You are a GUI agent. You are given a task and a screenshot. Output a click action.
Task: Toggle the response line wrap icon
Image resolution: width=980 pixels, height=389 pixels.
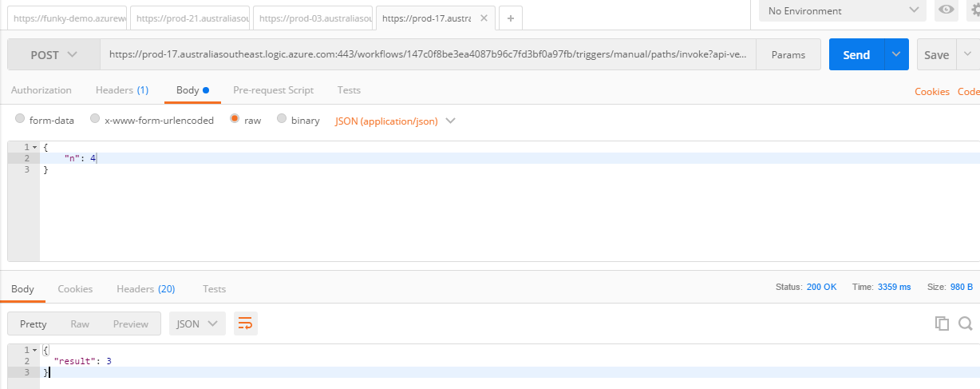[246, 324]
